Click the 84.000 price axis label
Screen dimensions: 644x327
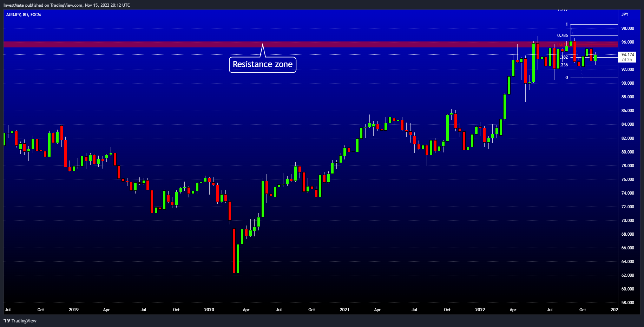(628, 124)
